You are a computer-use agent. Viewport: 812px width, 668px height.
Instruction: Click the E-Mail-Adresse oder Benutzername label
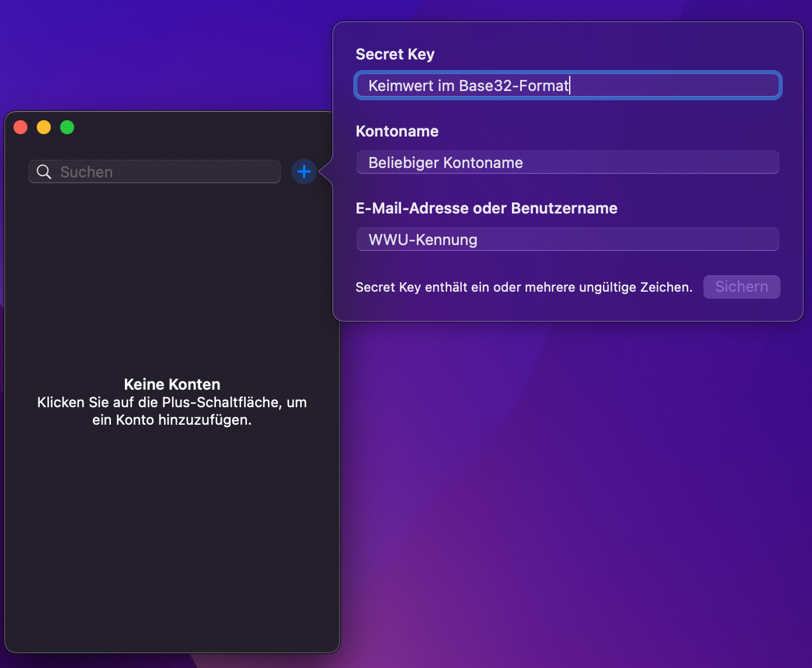click(x=486, y=208)
